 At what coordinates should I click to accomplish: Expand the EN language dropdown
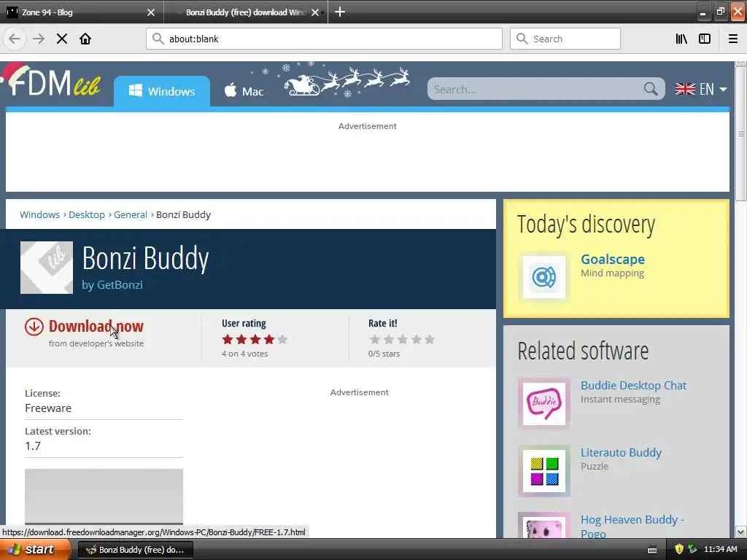click(x=701, y=89)
